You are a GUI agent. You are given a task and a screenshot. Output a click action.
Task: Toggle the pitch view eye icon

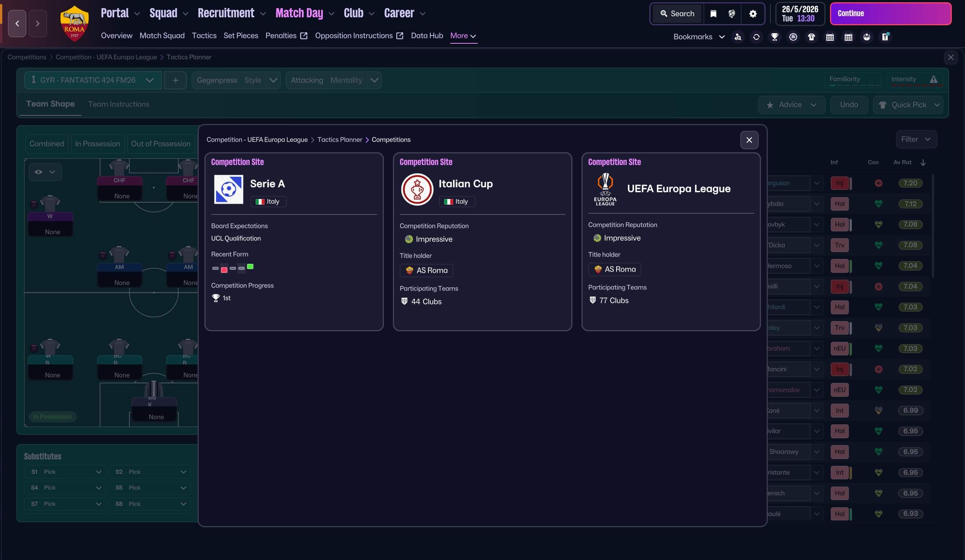coord(38,172)
